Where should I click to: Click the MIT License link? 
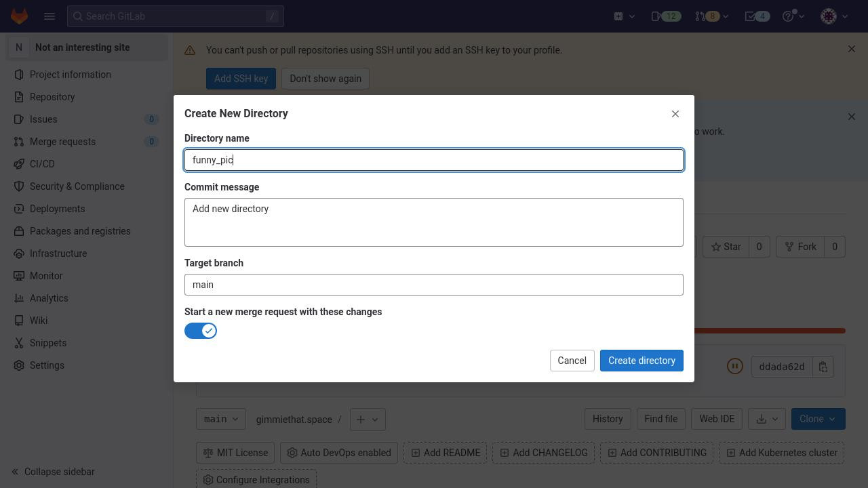[235, 453]
